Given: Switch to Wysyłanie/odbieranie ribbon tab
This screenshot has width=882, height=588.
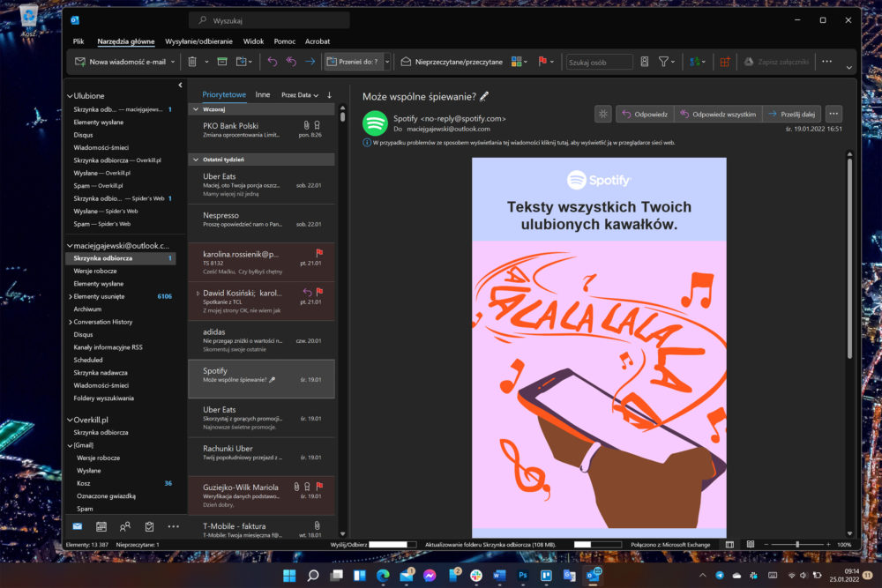Looking at the screenshot, I should [198, 41].
